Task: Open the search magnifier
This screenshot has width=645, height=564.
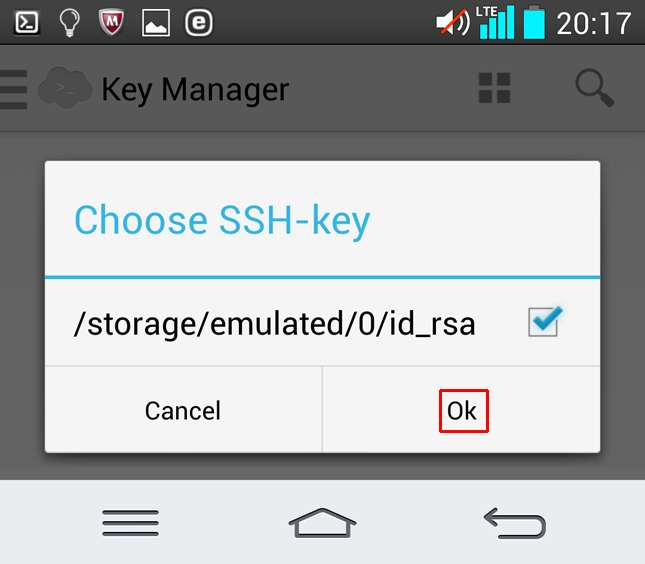Action: (594, 88)
